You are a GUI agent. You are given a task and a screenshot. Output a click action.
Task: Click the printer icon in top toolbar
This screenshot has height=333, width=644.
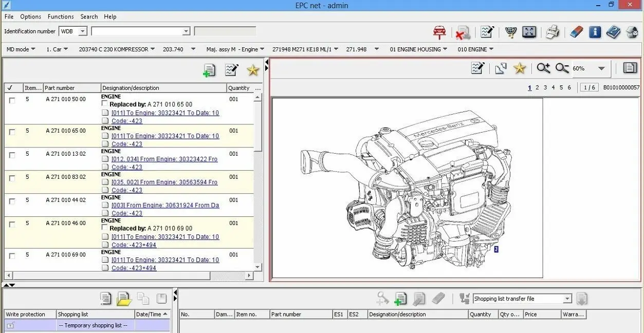553,32
